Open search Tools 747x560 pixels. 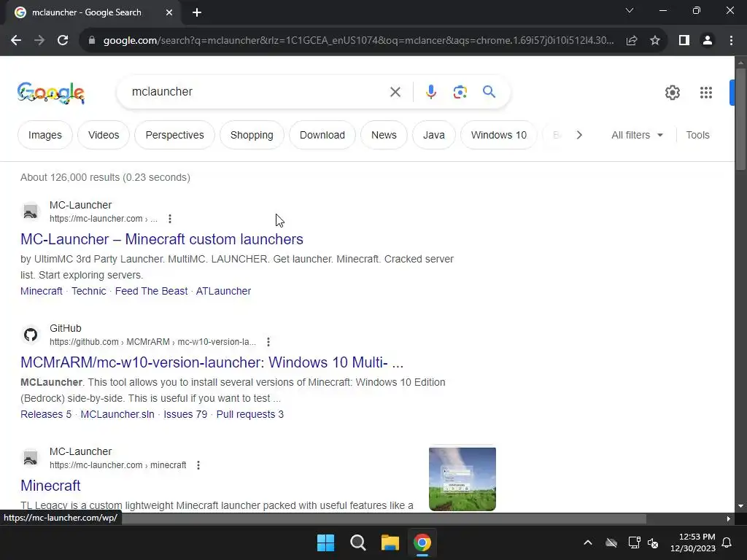coord(697,135)
